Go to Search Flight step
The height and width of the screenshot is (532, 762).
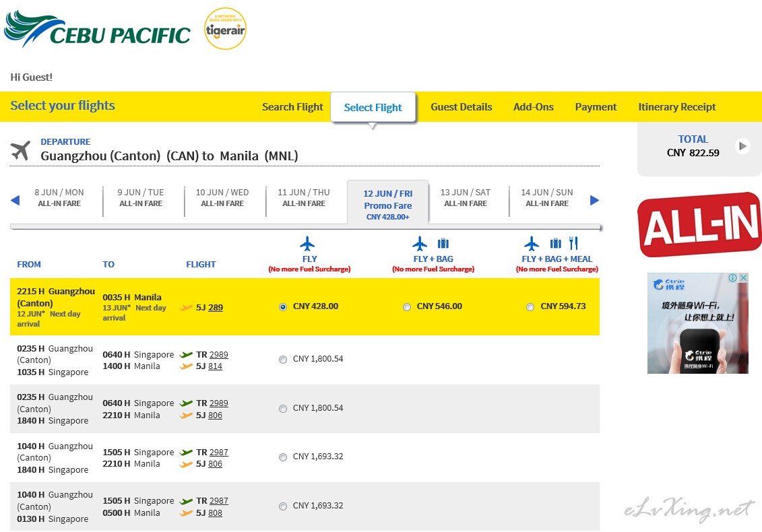tap(292, 107)
